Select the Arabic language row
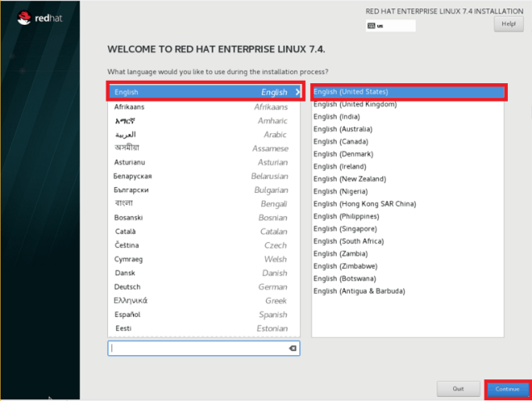The image size is (532, 401). [x=204, y=135]
